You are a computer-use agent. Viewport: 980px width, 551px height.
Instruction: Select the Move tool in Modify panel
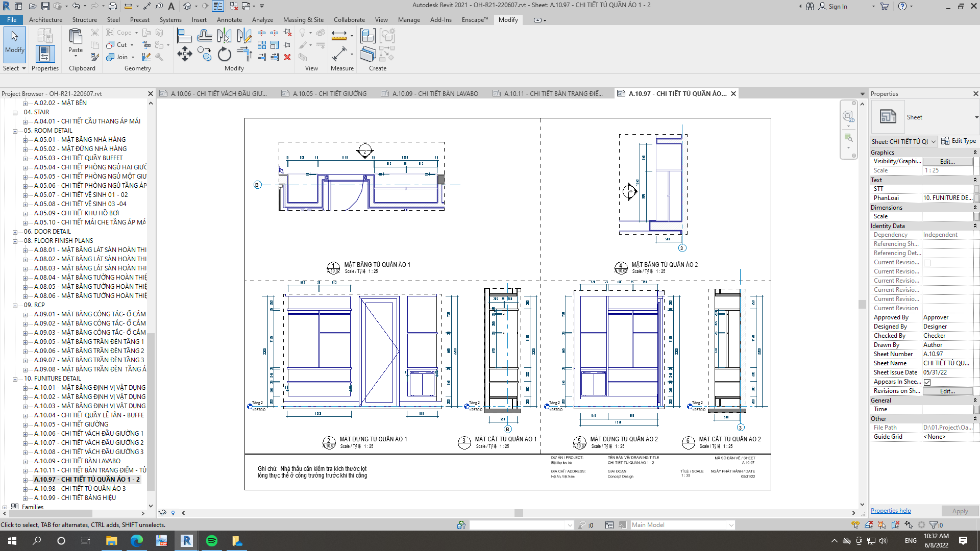pos(184,54)
